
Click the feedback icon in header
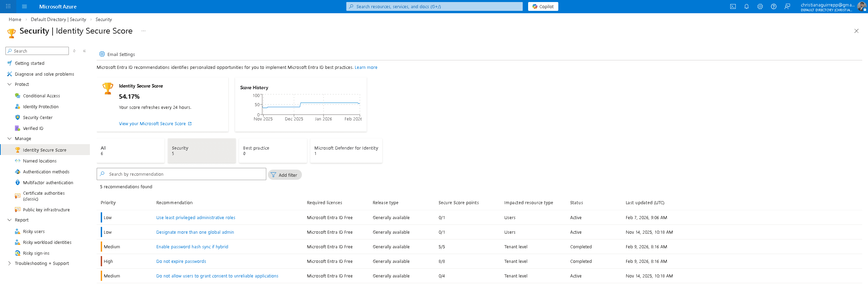(787, 6)
